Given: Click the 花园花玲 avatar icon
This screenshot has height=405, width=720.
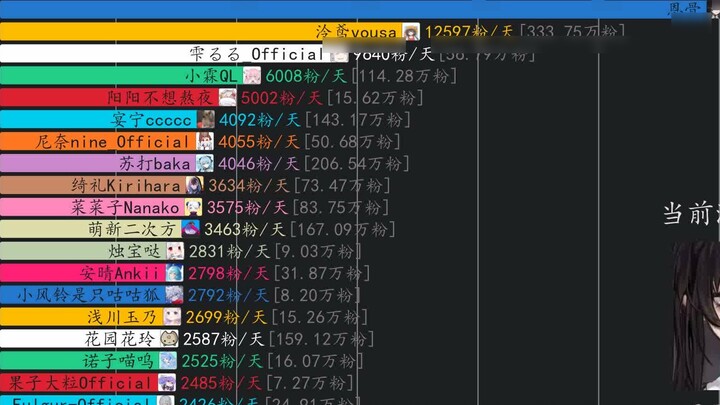Looking at the screenshot, I should pos(170,339).
